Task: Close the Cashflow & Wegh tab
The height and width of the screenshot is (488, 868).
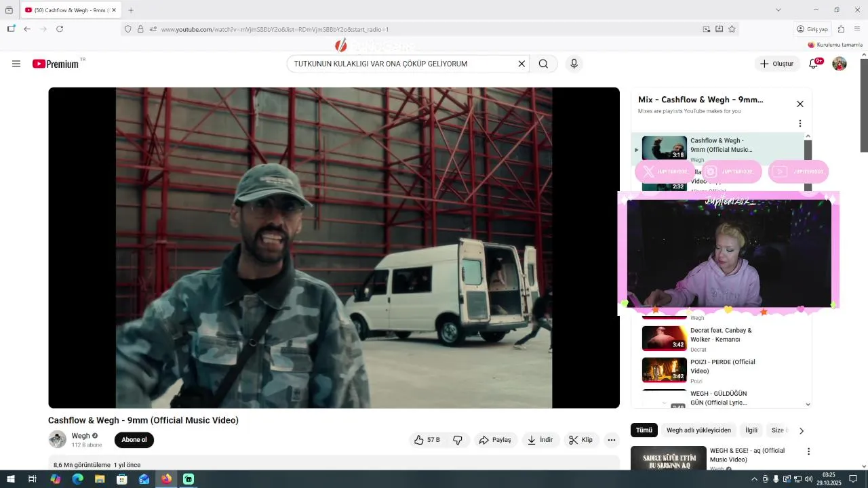Action: [114, 10]
